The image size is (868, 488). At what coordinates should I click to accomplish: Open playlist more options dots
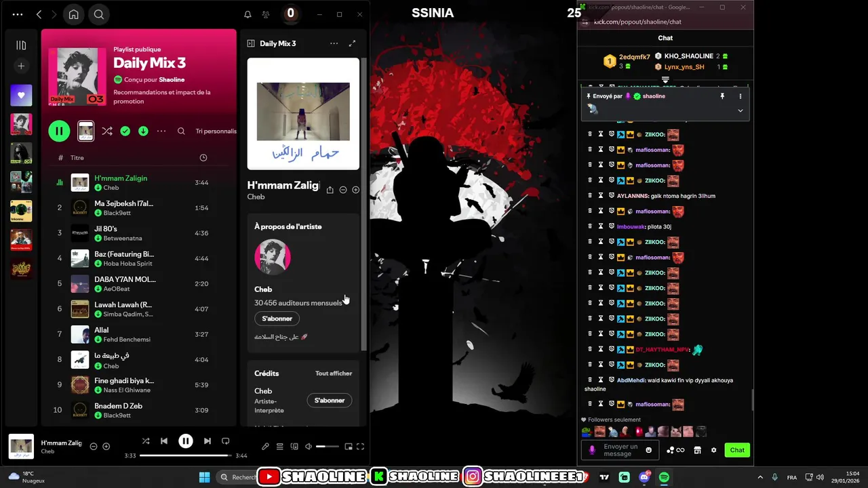pyautogui.click(x=161, y=131)
